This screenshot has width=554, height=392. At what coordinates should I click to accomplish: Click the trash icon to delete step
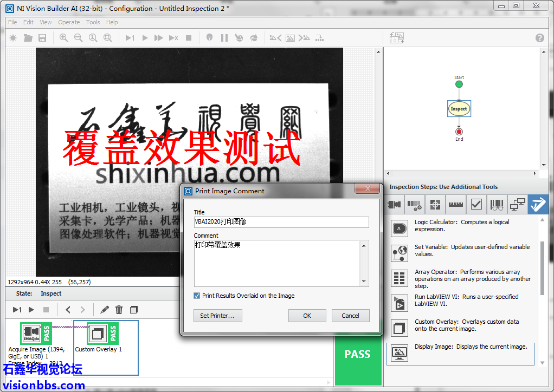pos(119,310)
